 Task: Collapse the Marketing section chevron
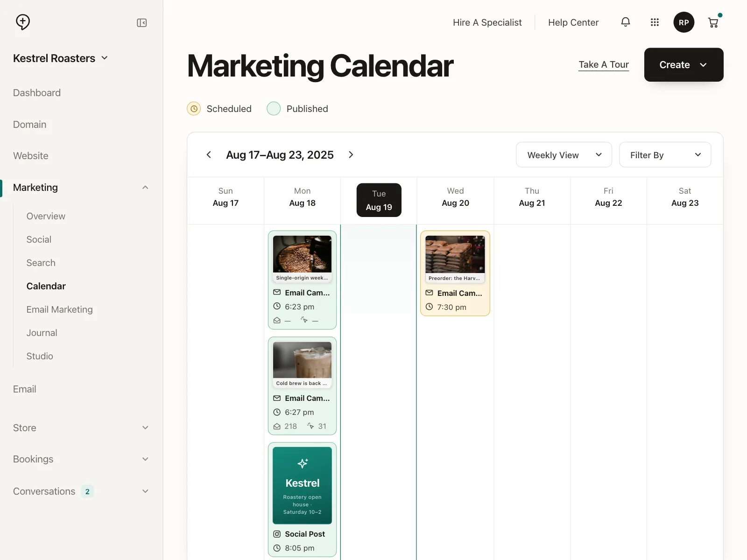tap(145, 188)
